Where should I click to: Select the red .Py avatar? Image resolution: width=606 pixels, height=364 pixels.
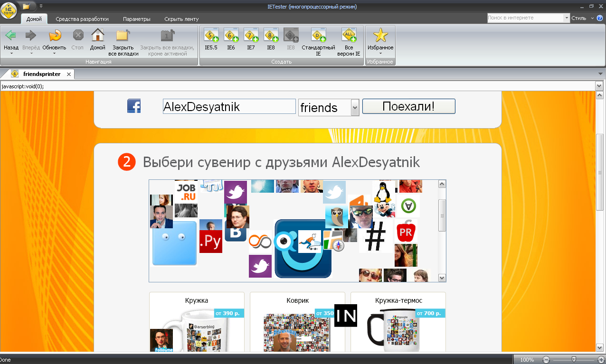(x=211, y=242)
